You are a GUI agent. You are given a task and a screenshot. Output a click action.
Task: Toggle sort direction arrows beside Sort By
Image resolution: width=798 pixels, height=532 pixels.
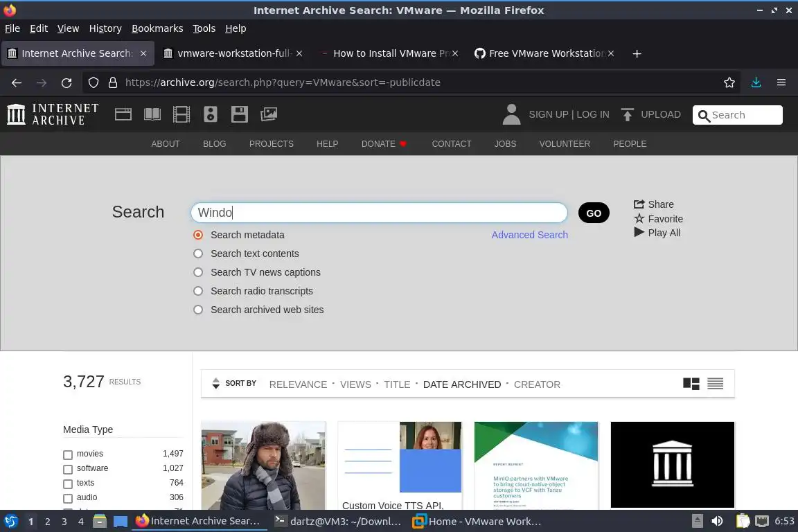coord(216,383)
